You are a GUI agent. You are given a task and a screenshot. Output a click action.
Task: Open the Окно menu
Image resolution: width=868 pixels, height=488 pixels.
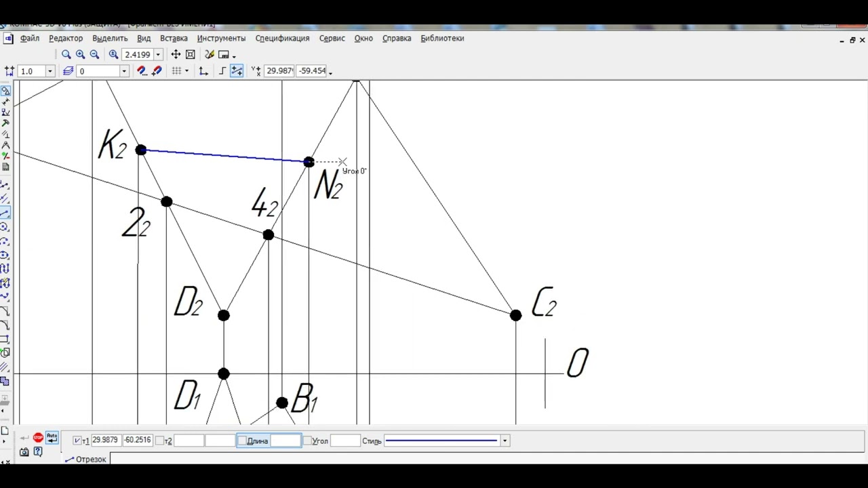coord(363,39)
